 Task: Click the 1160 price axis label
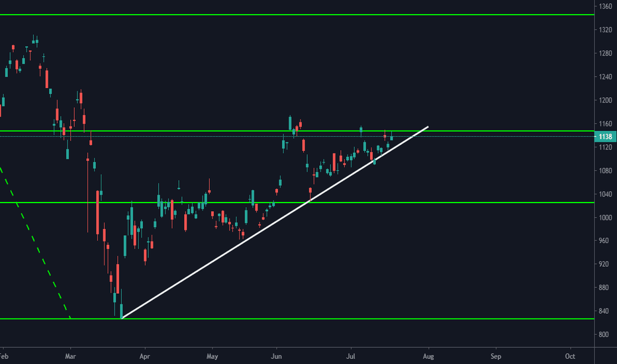[606, 124]
